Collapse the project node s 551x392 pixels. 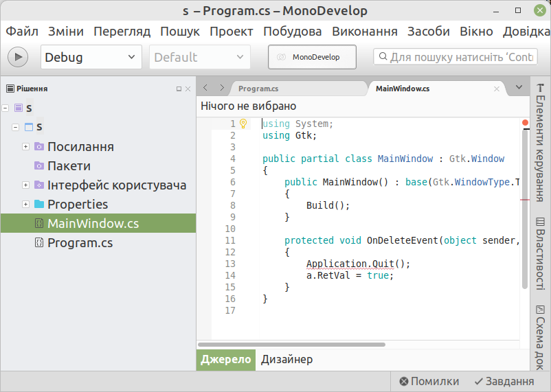(x=15, y=127)
